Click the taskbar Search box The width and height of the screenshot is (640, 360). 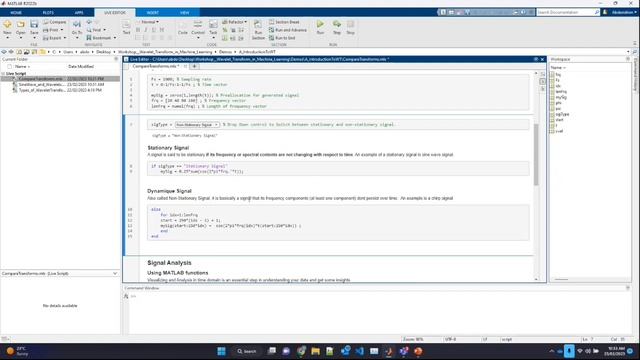click(247, 351)
